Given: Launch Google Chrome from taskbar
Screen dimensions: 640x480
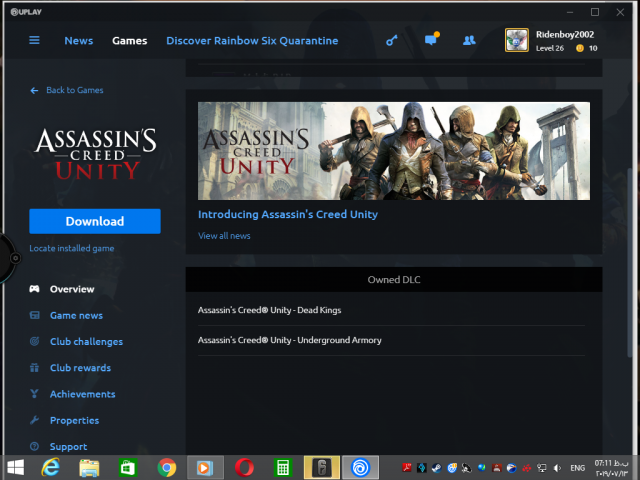Looking at the screenshot, I should coord(167,468).
